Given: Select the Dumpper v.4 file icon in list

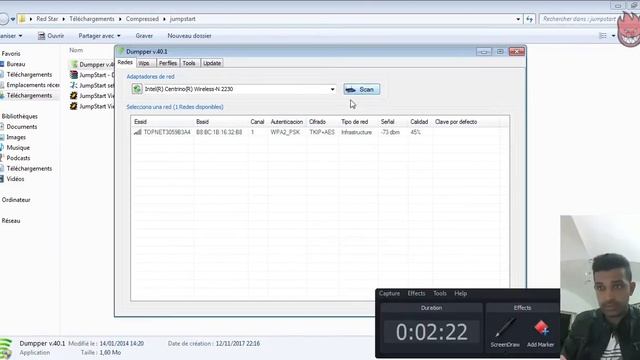Looking at the screenshot, I should click(74, 64).
